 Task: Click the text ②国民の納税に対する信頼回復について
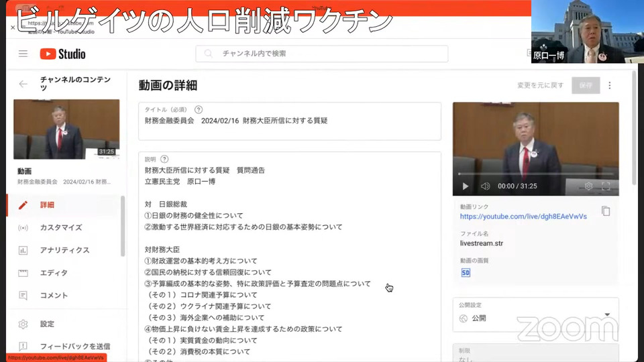[x=208, y=272]
